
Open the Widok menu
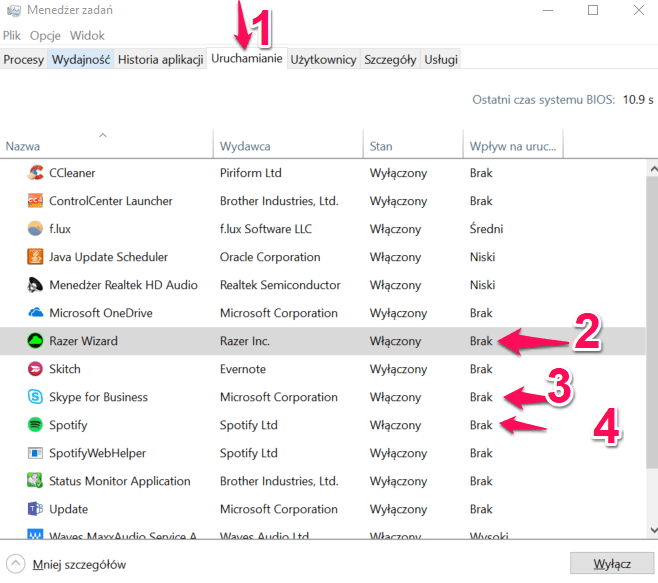(x=87, y=35)
